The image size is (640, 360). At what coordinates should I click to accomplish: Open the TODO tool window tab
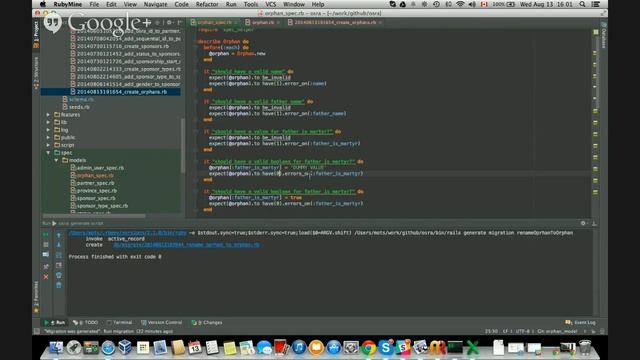coord(86,322)
